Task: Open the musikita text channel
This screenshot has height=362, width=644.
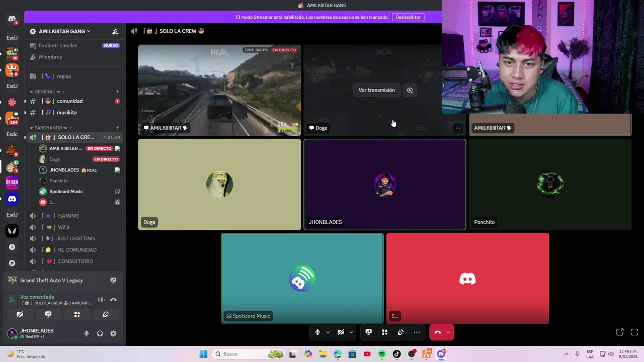Action: 74,113
